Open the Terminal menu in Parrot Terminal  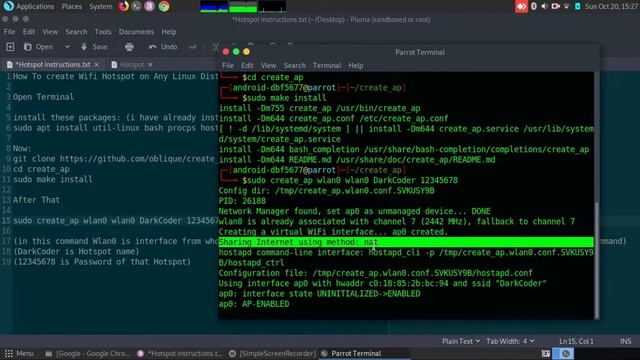[x=327, y=66]
